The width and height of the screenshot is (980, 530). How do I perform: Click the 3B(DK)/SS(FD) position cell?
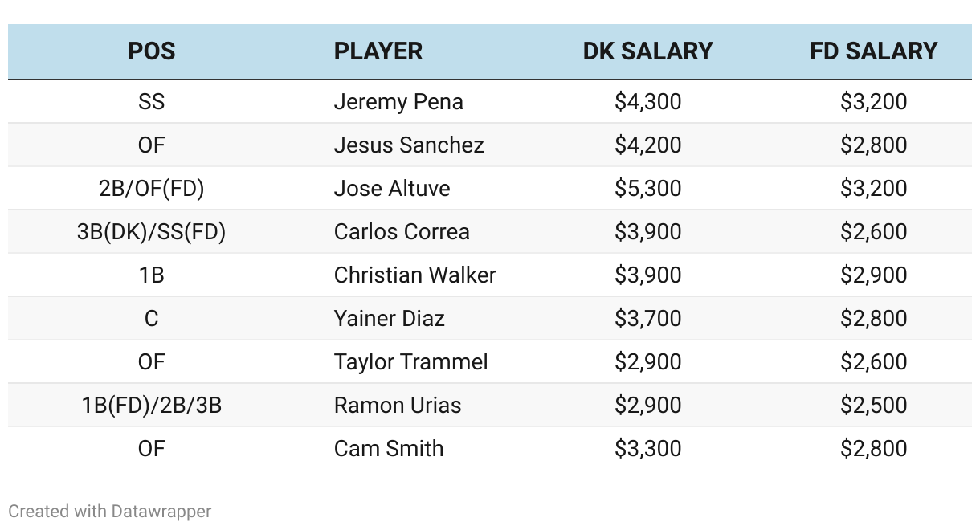coord(151,232)
